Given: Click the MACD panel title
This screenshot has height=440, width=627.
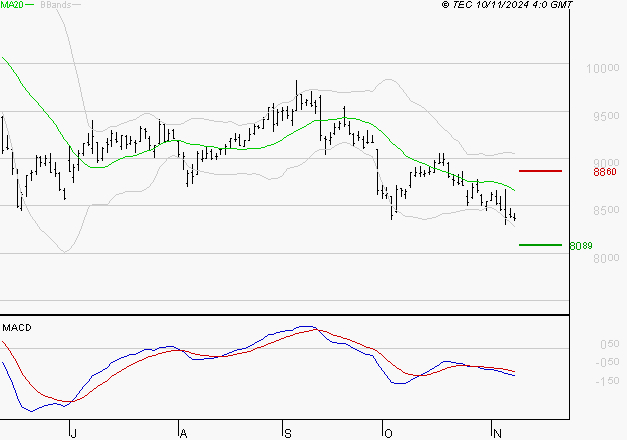Looking at the screenshot, I should point(17,328).
